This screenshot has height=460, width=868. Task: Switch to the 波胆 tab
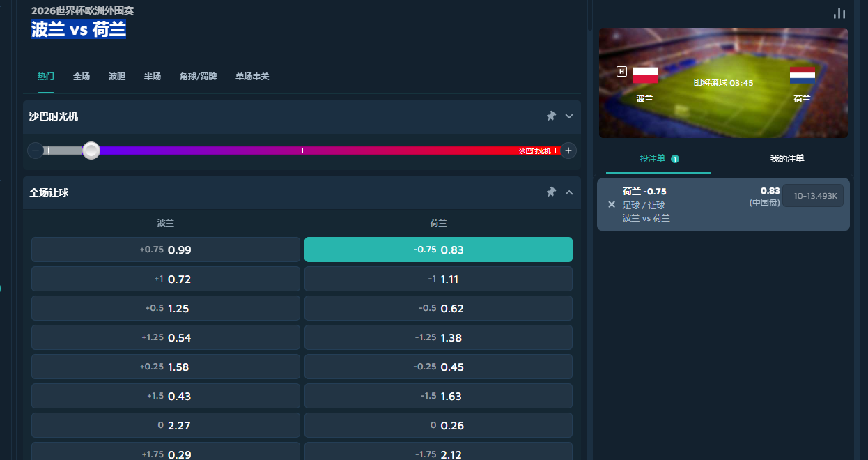[x=117, y=77]
